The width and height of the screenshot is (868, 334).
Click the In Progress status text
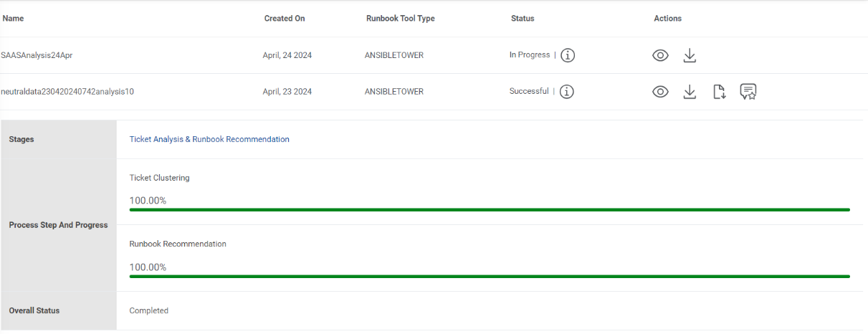tap(530, 55)
